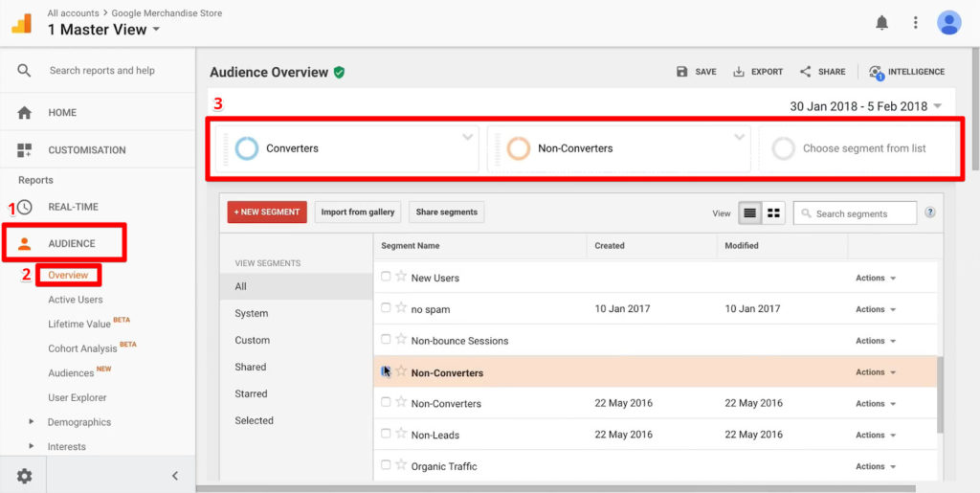Click the green verified shield icon
Viewport: 980px width, 493px height.
pos(339,73)
